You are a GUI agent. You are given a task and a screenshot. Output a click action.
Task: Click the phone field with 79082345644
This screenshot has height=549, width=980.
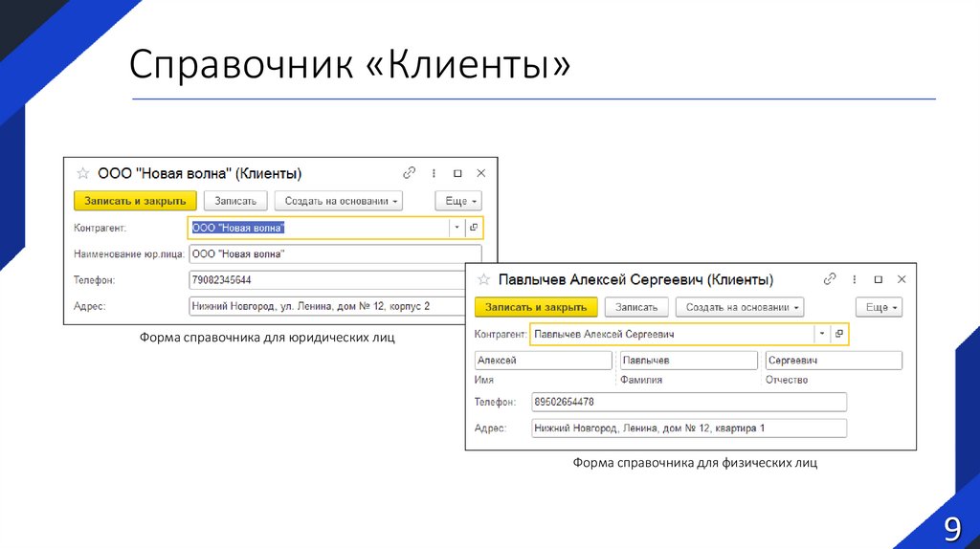tap(335, 280)
